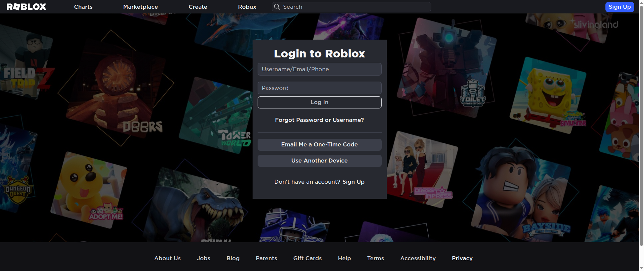Click the SpongeBob Simulator thumbnail
This screenshot has width=644, height=271.
548,96
